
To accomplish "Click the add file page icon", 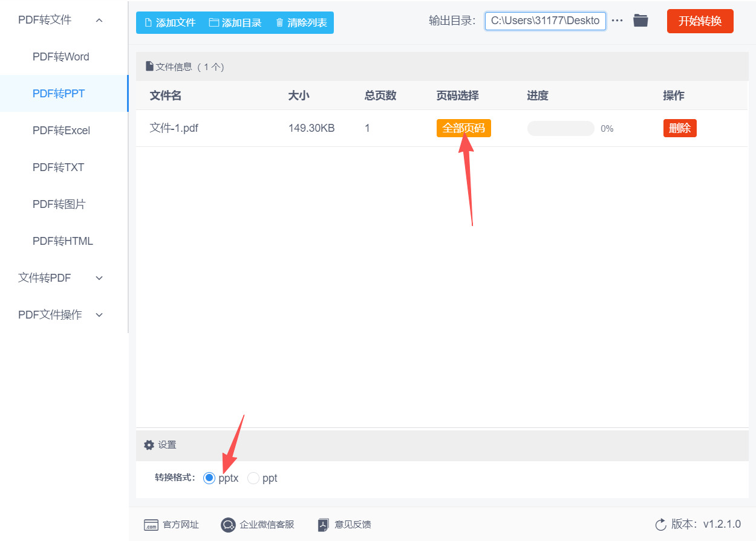I will point(148,23).
